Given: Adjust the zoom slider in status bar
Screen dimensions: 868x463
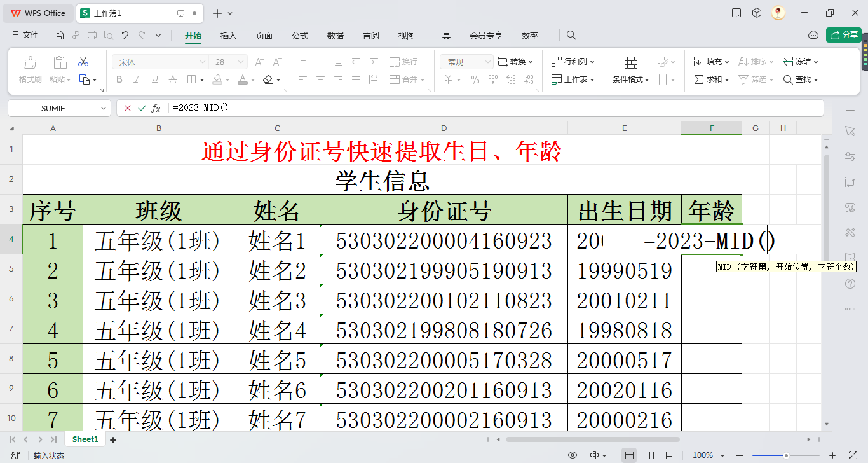Looking at the screenshot, I should tap(786, 455).
